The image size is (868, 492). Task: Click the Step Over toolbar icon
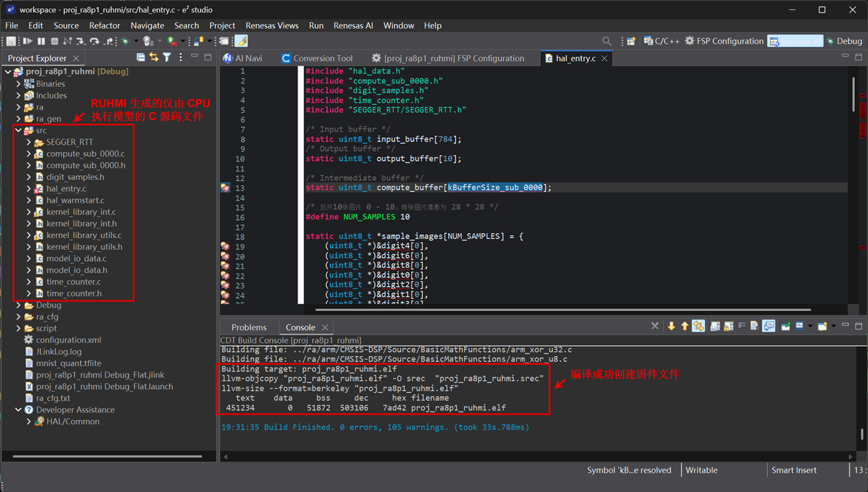click(x=95, y=41)
